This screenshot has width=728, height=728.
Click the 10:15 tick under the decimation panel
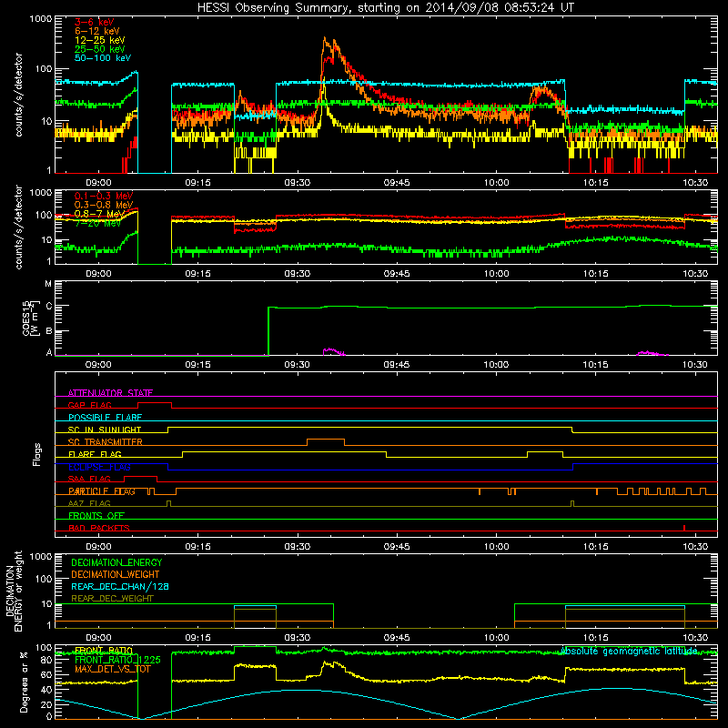(x=595, y=638)
